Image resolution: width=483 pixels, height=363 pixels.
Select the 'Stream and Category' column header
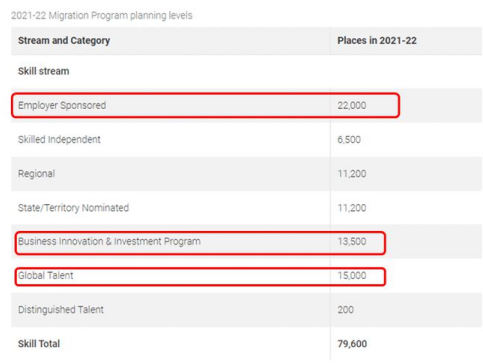[x=64, y=41]
